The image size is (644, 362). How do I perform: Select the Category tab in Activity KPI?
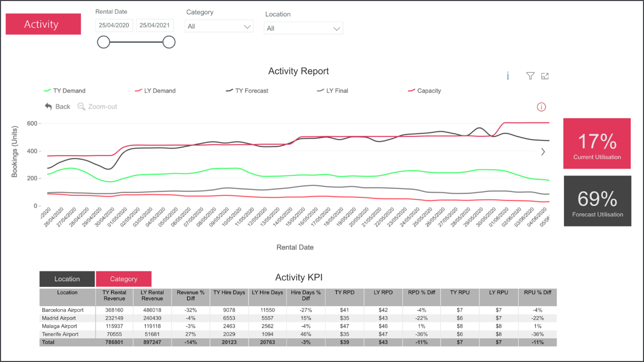[123, 278]
